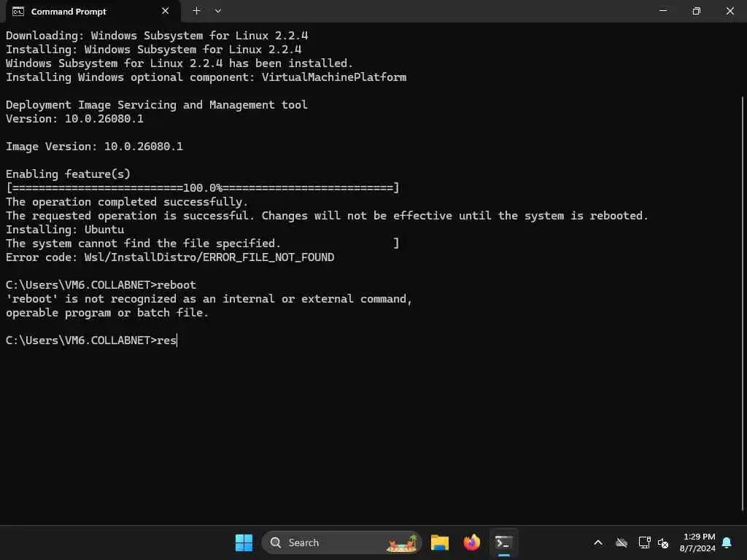Minimize the terminal window
This screenshot has height=560, width=747.
[x=662, y=10]
